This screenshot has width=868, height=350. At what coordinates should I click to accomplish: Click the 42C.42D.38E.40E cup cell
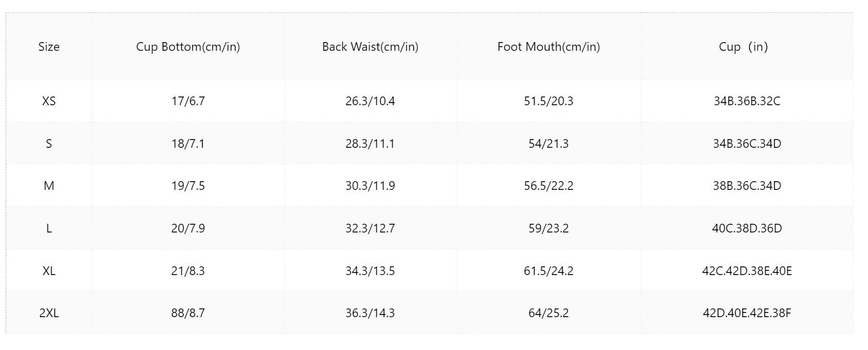click(747, 271)
